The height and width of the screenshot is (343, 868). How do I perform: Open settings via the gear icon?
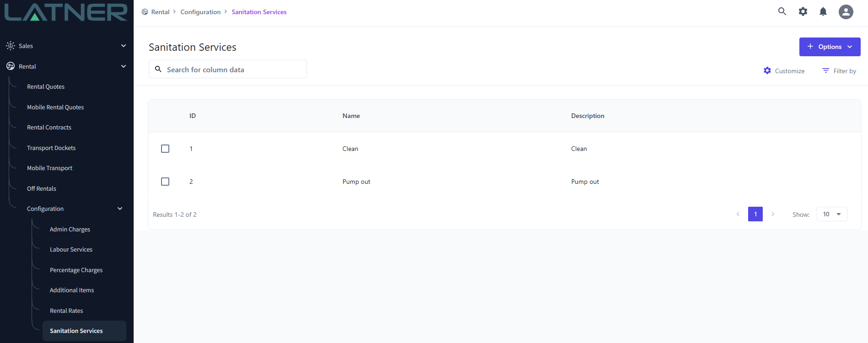[x=803, y=11]
